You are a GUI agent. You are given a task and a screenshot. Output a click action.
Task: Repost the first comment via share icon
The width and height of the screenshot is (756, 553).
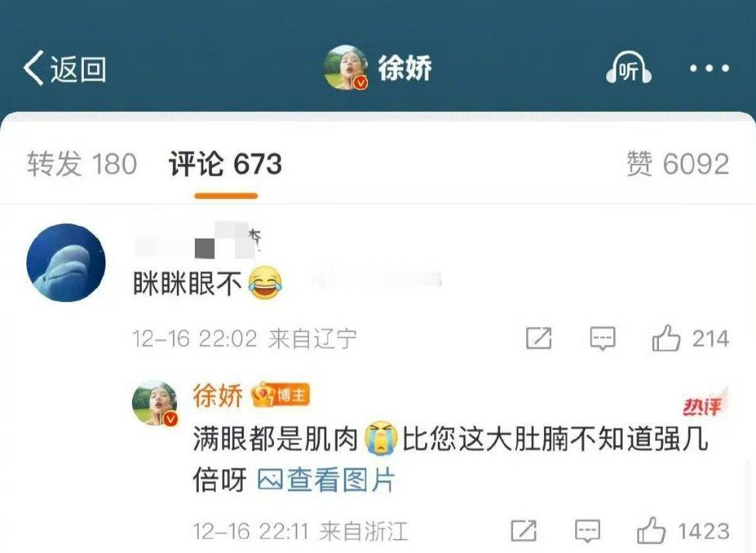(x=539, y=338)
